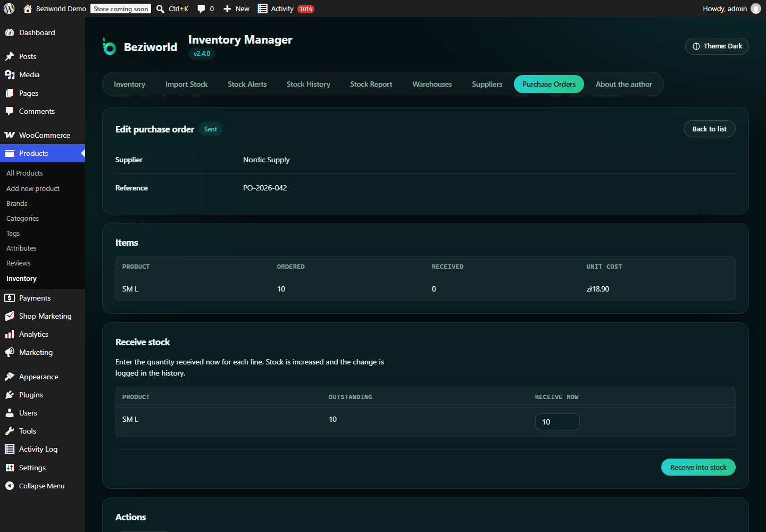Open Add new product link

pyautogui.click(x=33, y=188)
